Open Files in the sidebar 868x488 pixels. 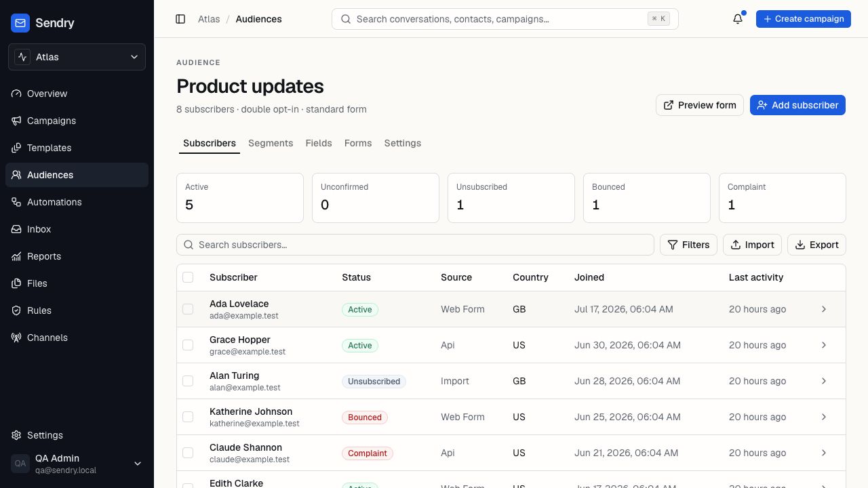point(77,283)
